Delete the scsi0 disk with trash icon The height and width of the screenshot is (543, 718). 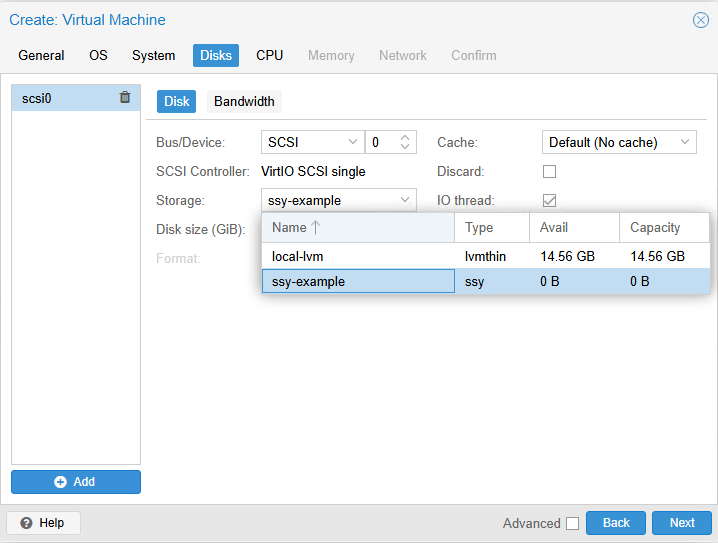(125, 98)
